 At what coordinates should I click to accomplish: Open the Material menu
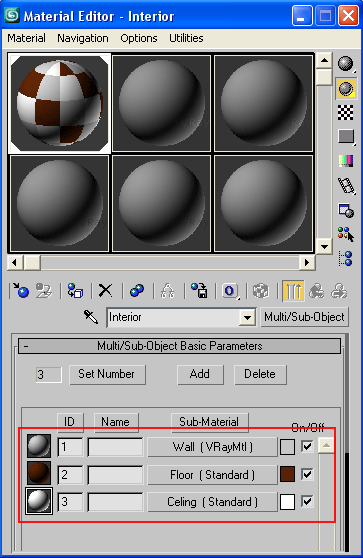click(26, 38)
